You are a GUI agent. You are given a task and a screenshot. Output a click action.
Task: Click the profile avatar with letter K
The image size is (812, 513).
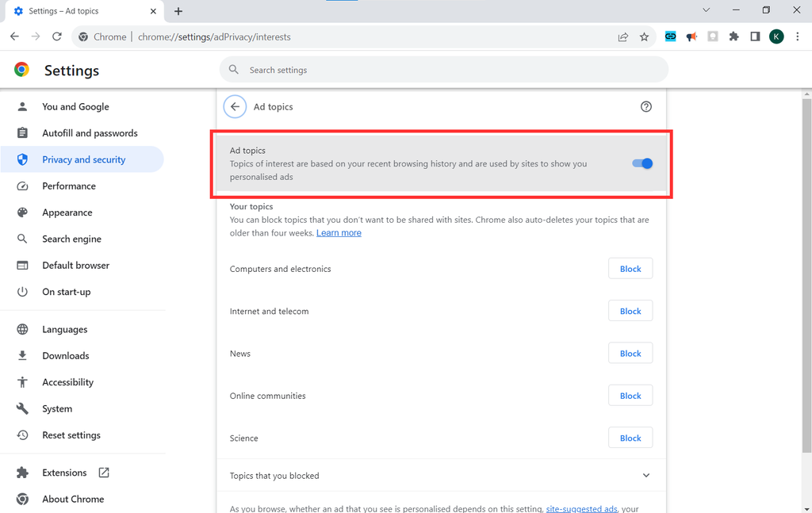tap(776, 36)
